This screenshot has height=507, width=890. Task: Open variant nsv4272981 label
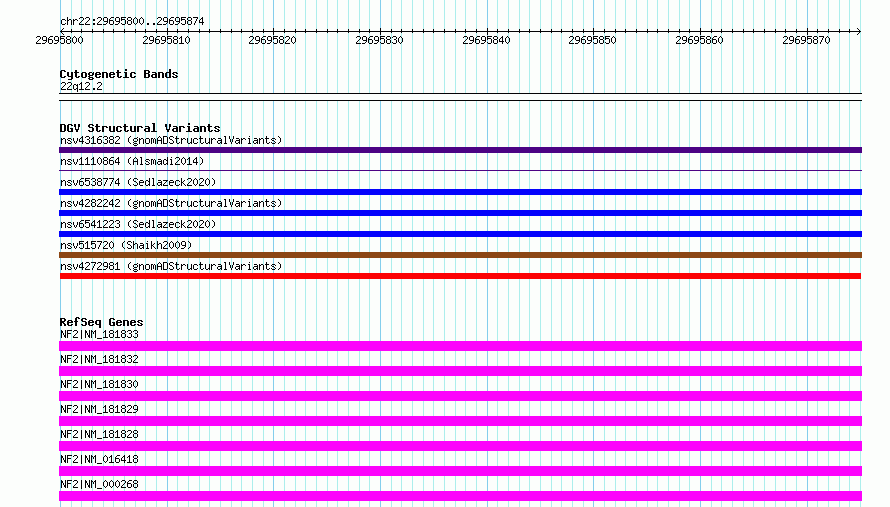tap(171, 266)
